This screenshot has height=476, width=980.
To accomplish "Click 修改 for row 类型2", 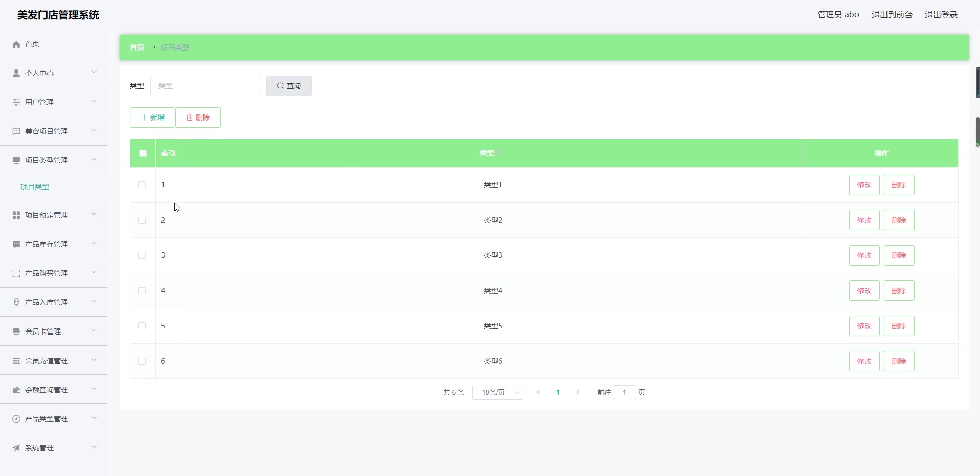I will point(865,220).
